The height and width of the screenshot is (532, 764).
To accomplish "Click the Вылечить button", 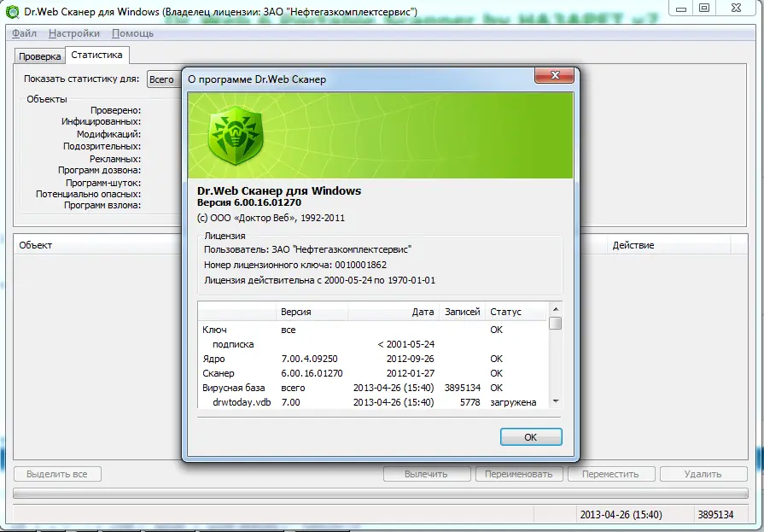I will [x=426, y=474].
